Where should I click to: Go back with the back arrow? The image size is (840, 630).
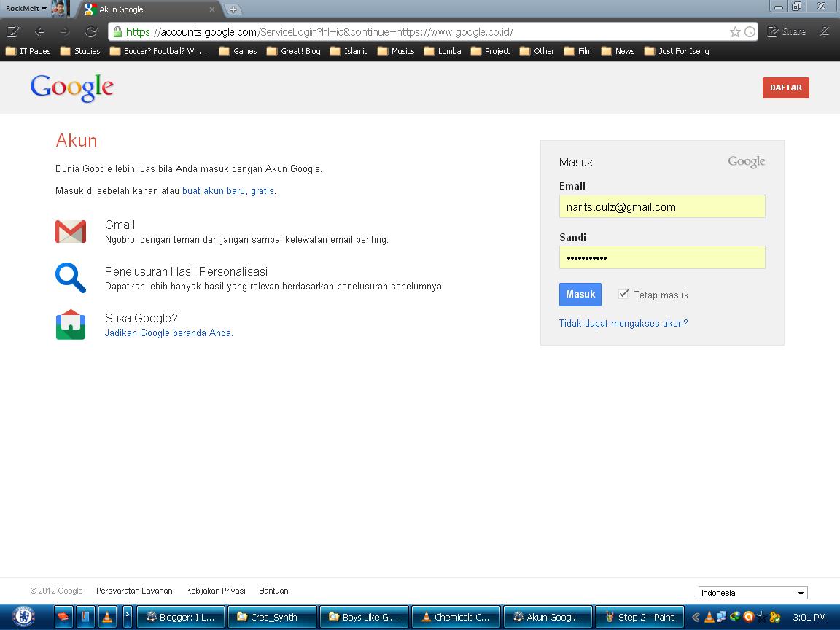39,31
